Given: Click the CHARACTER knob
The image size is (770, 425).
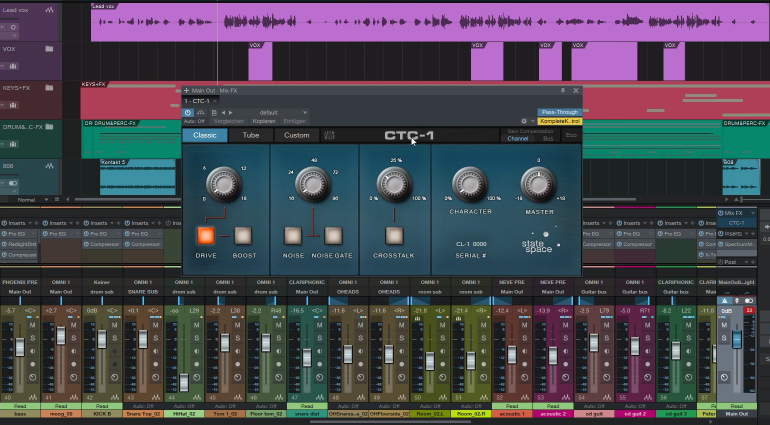Looking at the screenshot, I should [x=470, y=184].
